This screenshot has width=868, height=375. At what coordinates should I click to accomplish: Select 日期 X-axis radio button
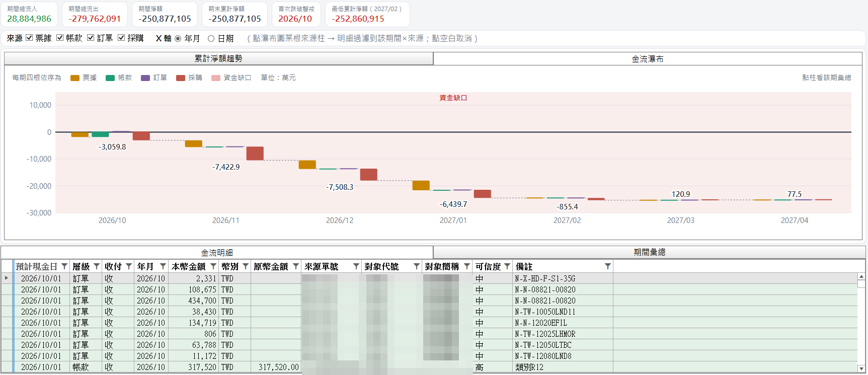point(211,38)
